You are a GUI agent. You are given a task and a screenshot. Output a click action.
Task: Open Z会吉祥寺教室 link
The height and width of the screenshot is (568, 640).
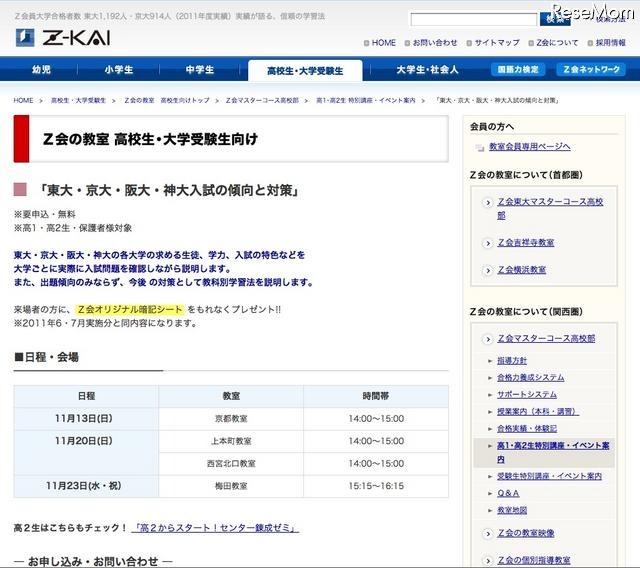tap(526, 243)
